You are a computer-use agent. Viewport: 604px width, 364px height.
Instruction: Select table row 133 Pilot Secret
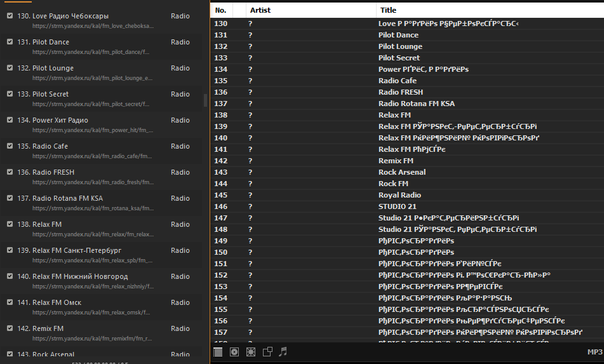pyautogui.click(x=407, y=58)
